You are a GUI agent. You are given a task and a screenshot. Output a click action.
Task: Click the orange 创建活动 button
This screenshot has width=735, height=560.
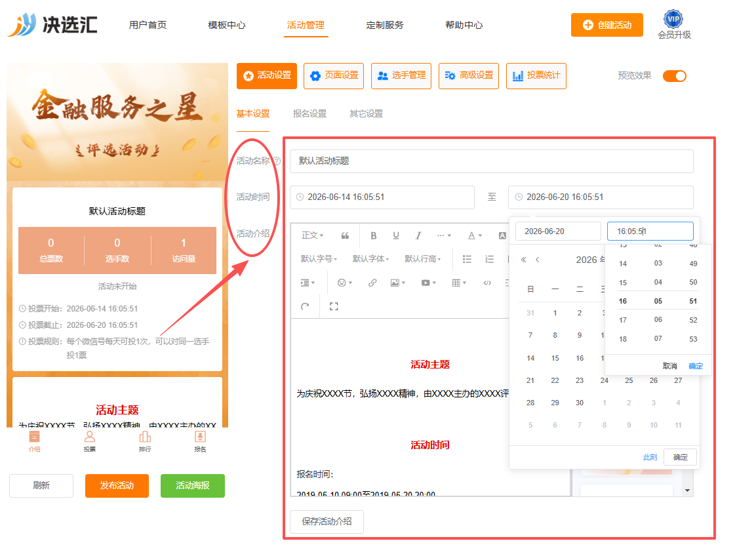point(607,25)
